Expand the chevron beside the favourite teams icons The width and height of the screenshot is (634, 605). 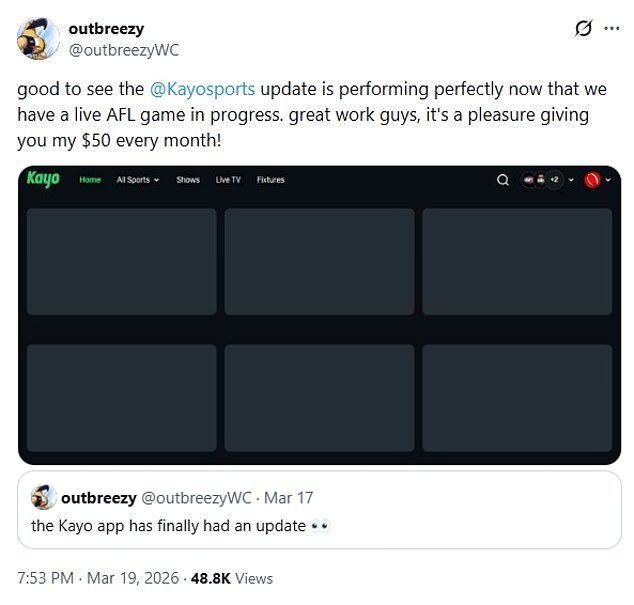pyautogui.click(x=571, y=180)
